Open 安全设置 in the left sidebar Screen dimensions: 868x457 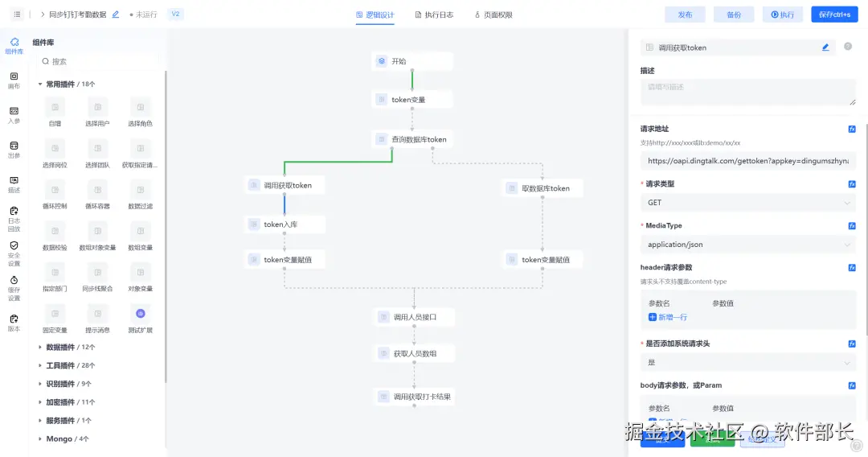point(14,253)
